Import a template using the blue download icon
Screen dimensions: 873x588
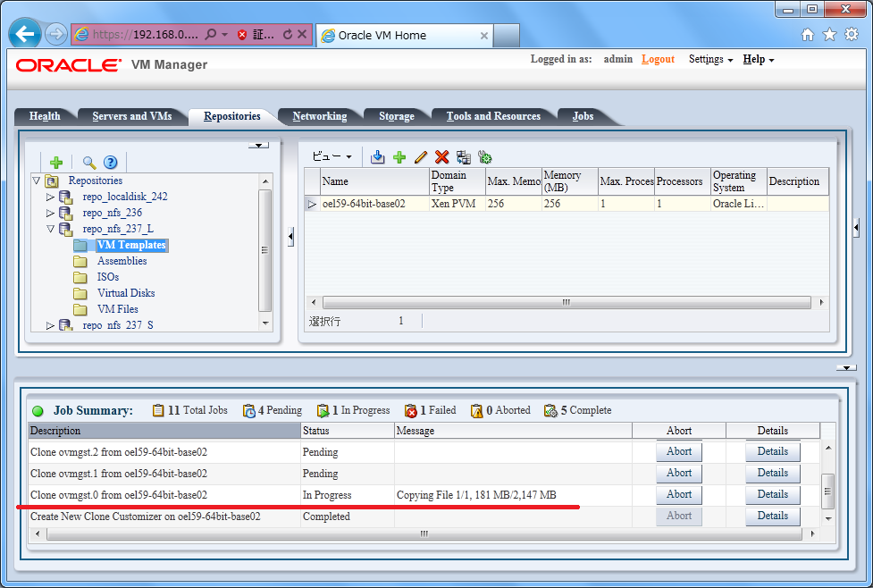coord(376,157)
